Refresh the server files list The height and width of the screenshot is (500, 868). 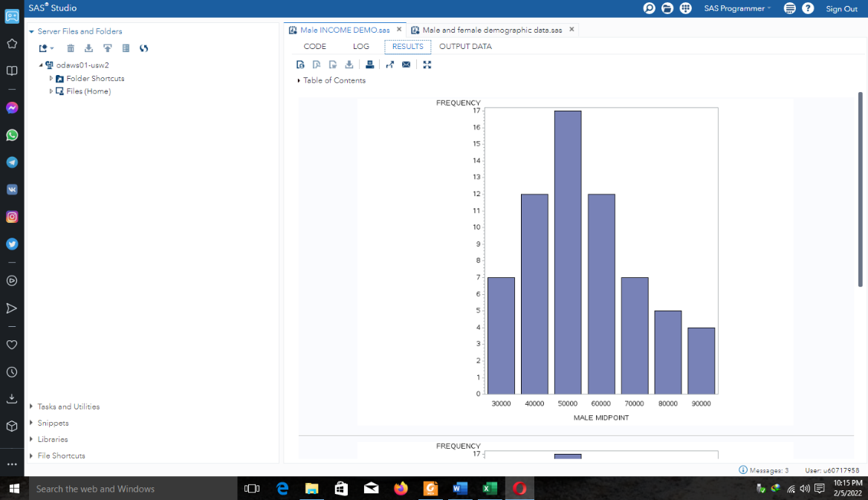coord(144,48)
